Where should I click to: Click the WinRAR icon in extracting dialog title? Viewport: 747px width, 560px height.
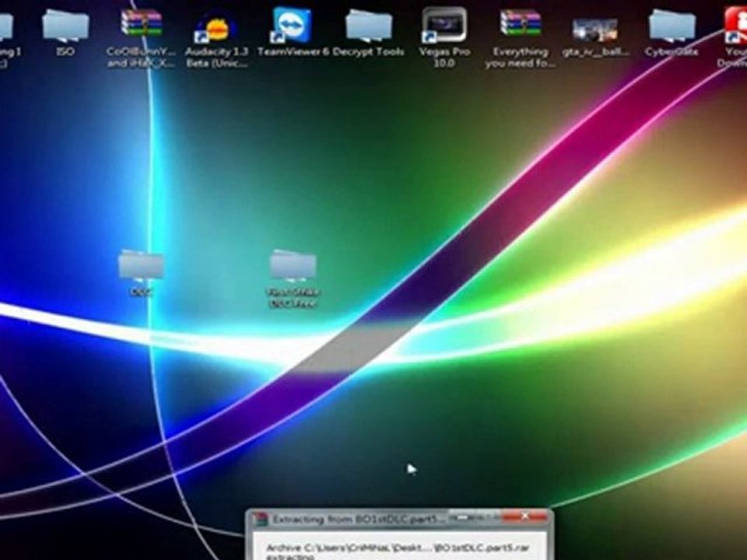coord(261,519)
